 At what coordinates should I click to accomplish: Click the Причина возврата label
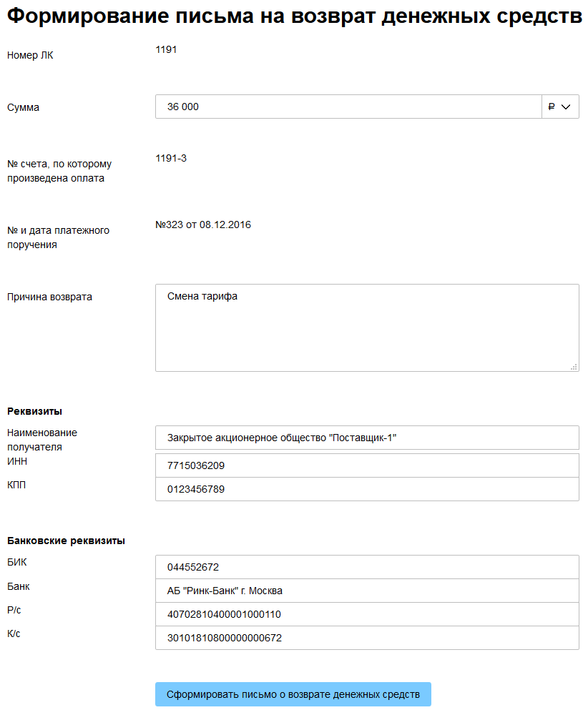click(49, 297)
